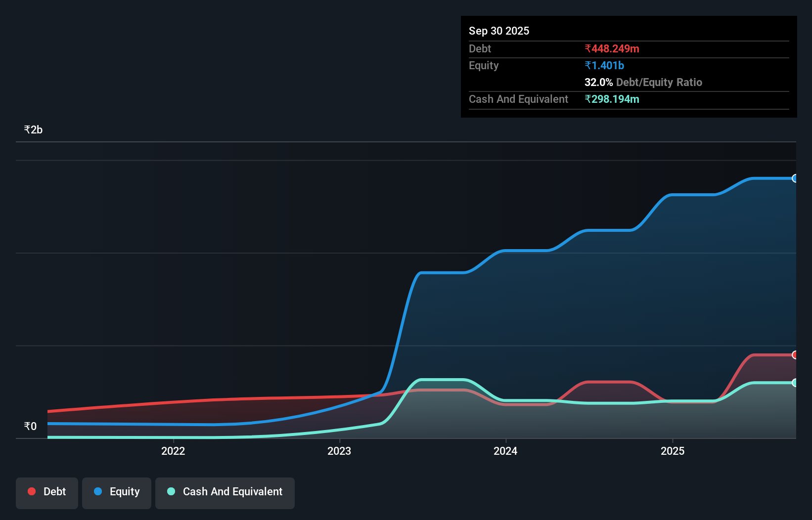Screen dimensions: 812x520
Task: Toggle Cash And Equivalent series off in legend
Action: tap(225, 491)
